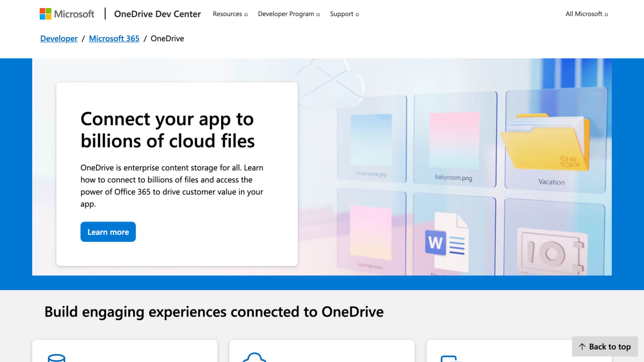Image resolution: width=644 pixels, height=362 pixels.
Task: Expand the Support menu
Action: click(345, 14)
